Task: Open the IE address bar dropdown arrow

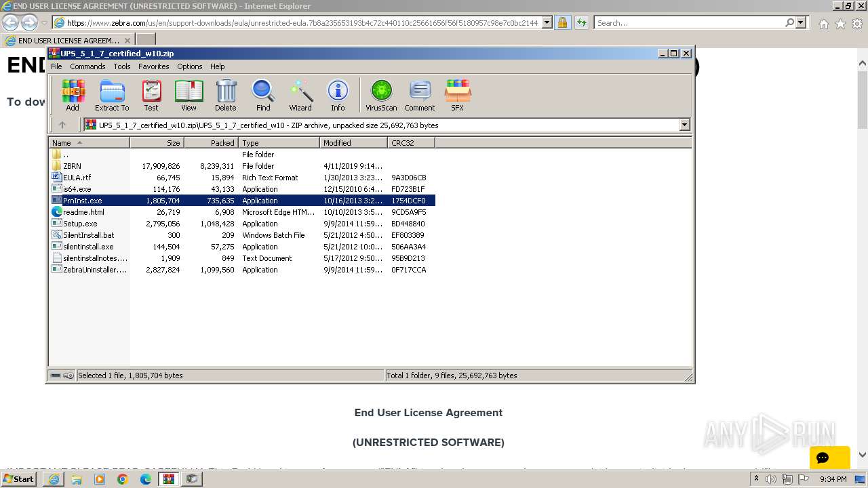Action: [547, 23]
